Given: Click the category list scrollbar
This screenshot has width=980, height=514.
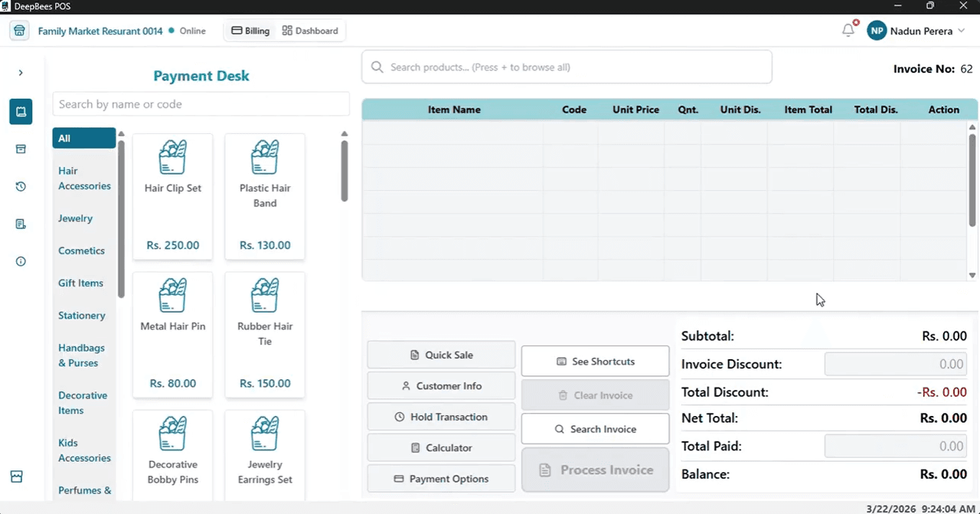Looking at the screenshot, I should [x=121, y=220].
